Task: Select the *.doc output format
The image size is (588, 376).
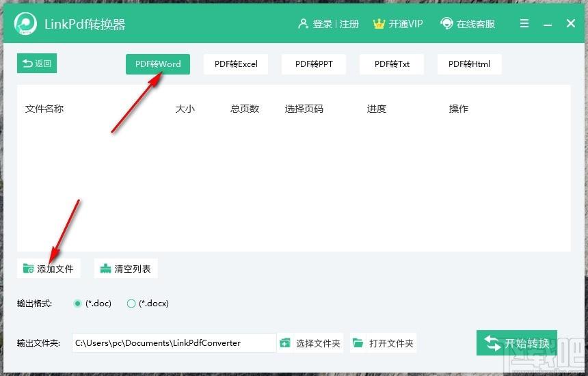Action: (77, 304)
